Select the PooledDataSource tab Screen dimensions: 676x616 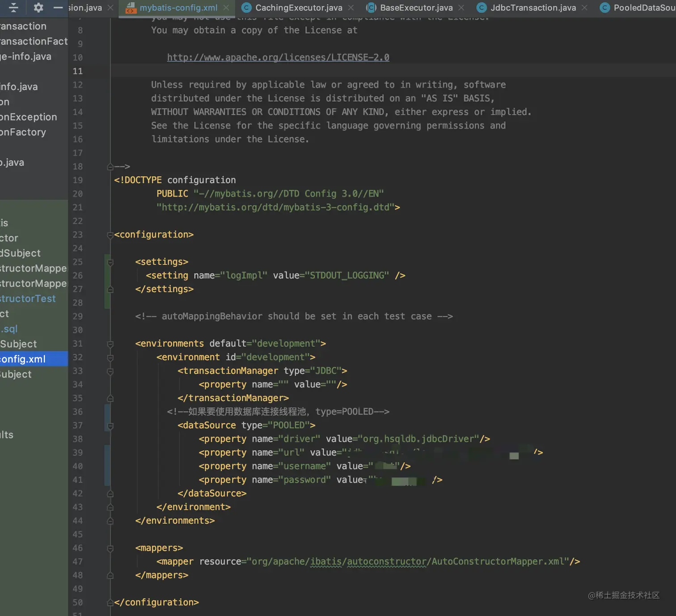point(644,8)
